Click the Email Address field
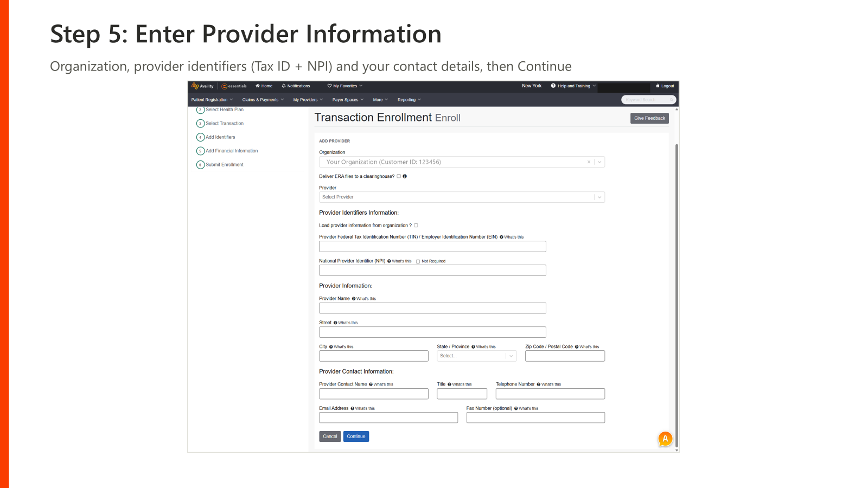 pos(388,418)
